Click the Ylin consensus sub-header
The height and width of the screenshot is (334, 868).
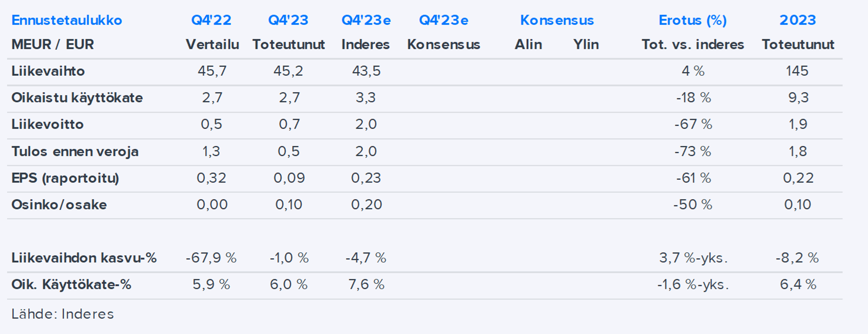point(586,45)
